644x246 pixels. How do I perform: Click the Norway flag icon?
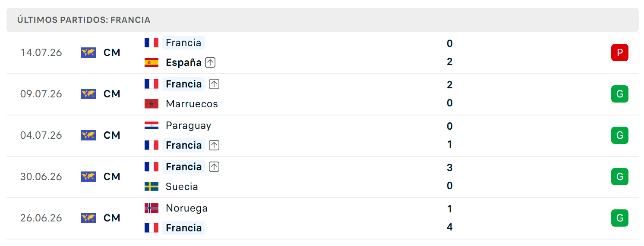pos(152,208)
